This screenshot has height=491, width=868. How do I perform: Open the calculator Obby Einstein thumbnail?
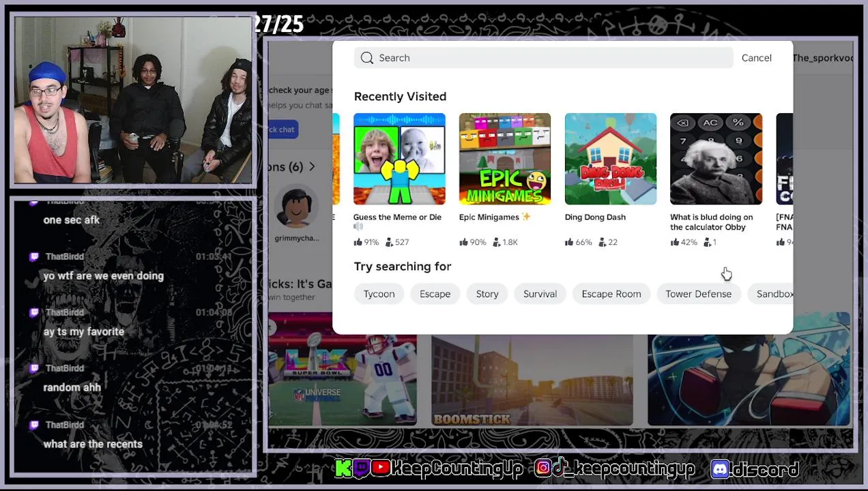tap(716, 159)
